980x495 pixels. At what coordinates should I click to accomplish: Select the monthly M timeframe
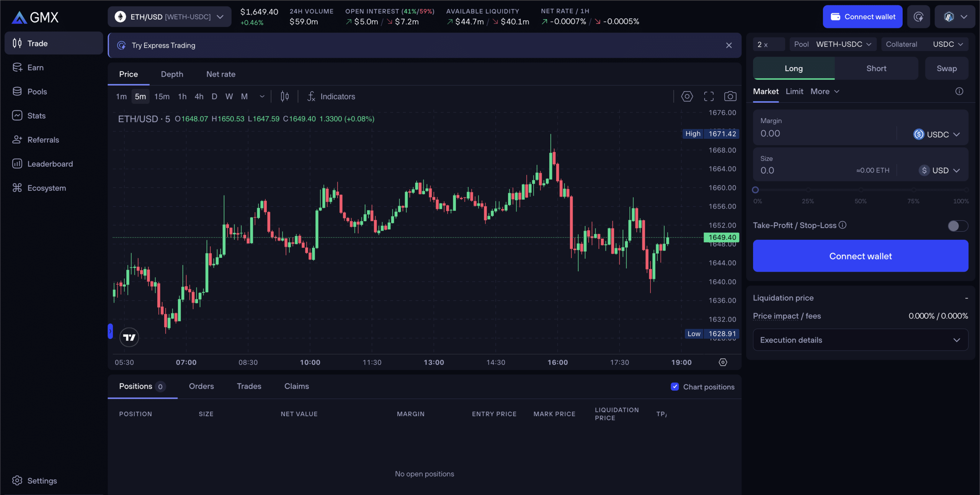[244, 97]
